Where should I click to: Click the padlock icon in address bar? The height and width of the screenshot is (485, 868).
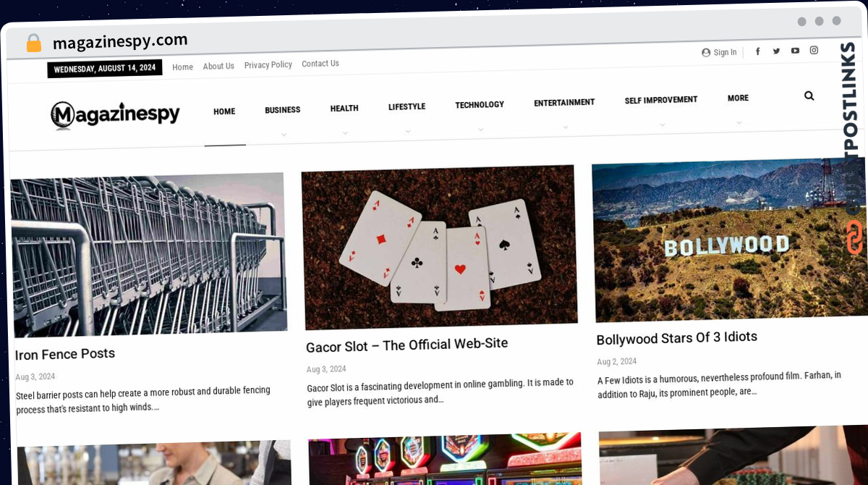34,43
